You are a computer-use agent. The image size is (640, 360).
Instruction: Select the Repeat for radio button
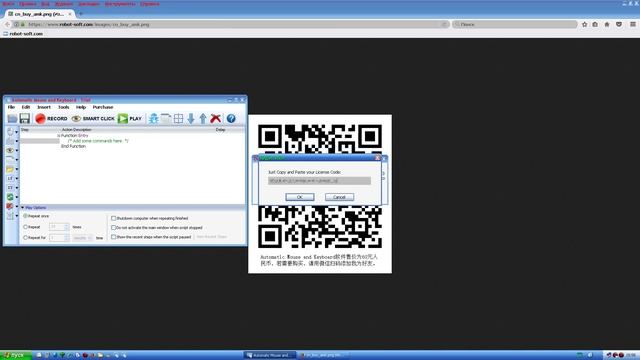(x=25, y=238)
